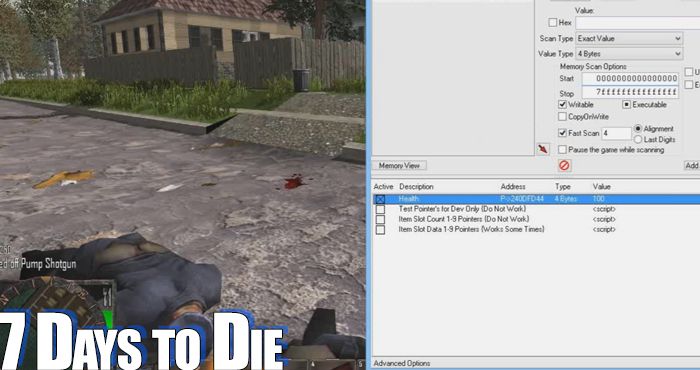The height and width of the screenshot is (370, 700).
Task: Uncheck the Writable option
Action: [x=562, y=104]
